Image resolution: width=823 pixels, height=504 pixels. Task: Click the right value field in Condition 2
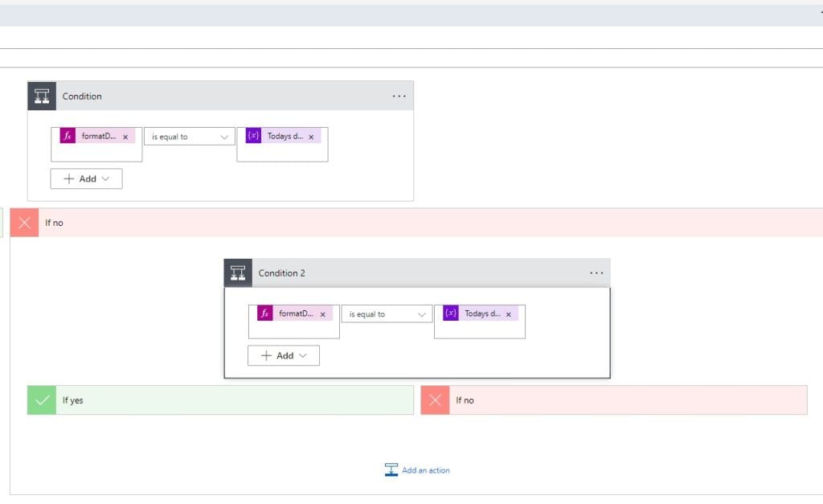click(480, 322)
